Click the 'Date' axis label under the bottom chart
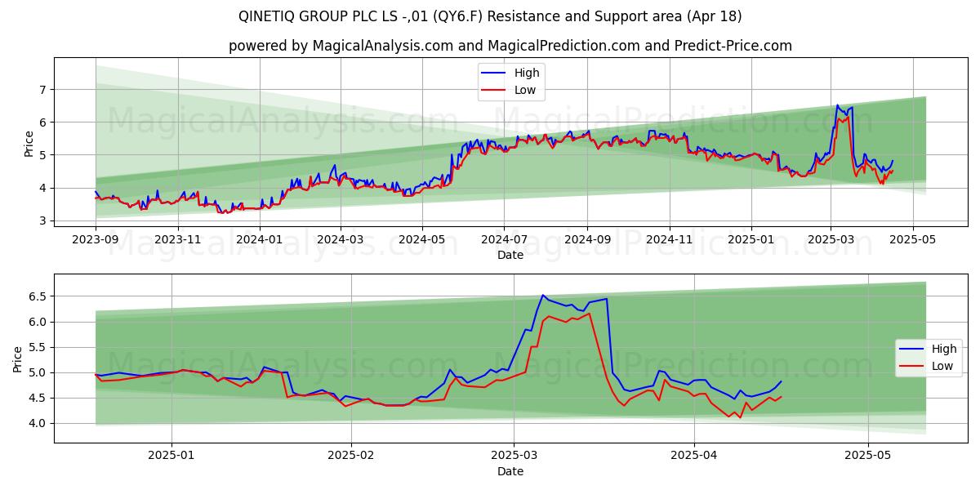This screenshot has height=490, width=980. point(510,471)
